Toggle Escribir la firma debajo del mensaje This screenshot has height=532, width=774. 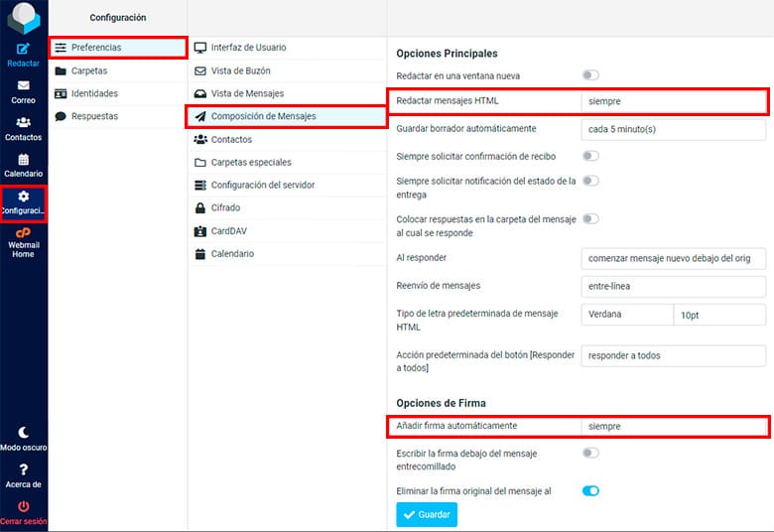click(590, 454)
